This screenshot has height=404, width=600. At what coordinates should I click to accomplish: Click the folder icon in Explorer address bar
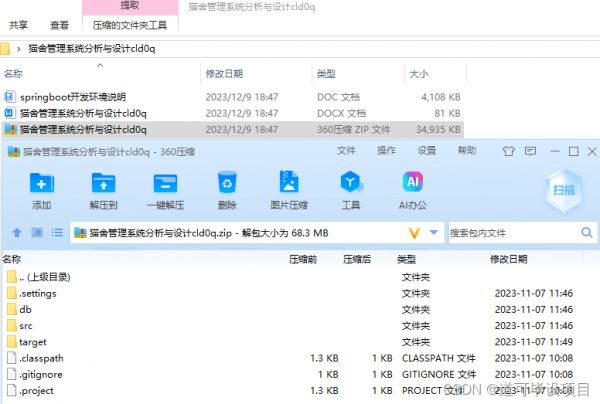point(5,49)
